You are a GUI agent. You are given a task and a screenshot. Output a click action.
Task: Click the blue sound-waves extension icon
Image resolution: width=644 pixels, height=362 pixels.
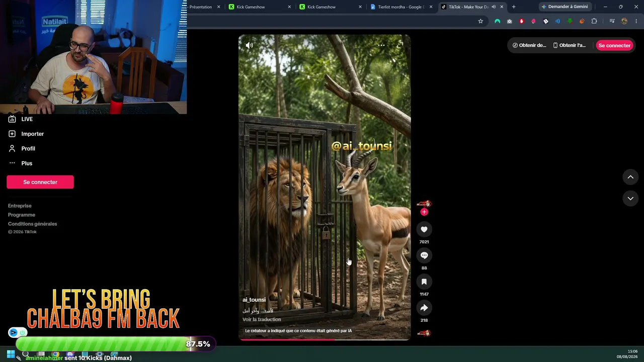557,21
